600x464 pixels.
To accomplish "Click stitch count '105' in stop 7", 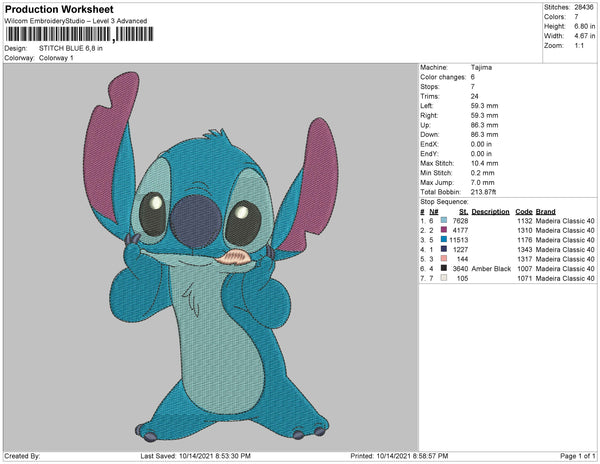I will point(462,278).
